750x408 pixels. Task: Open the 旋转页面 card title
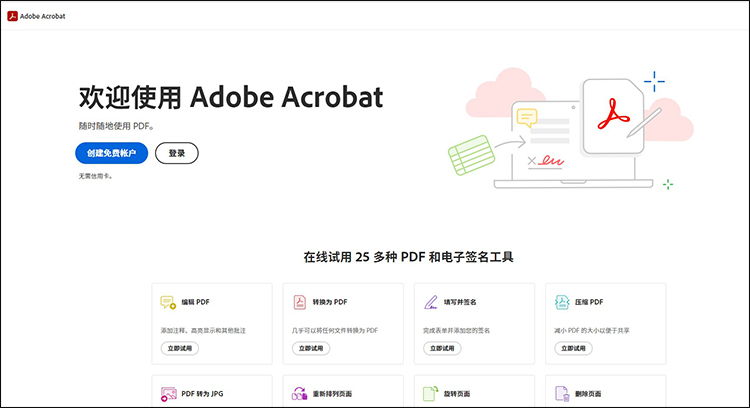click(457, 394)
